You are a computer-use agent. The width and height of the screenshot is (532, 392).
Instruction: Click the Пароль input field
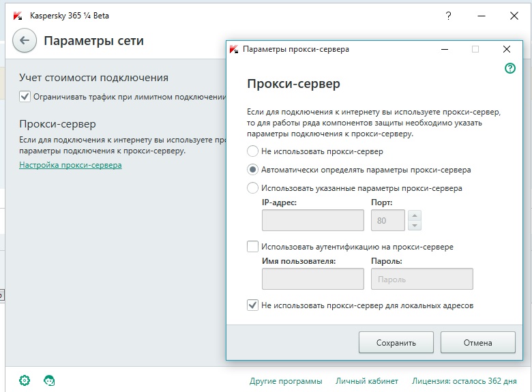point(422,279)
